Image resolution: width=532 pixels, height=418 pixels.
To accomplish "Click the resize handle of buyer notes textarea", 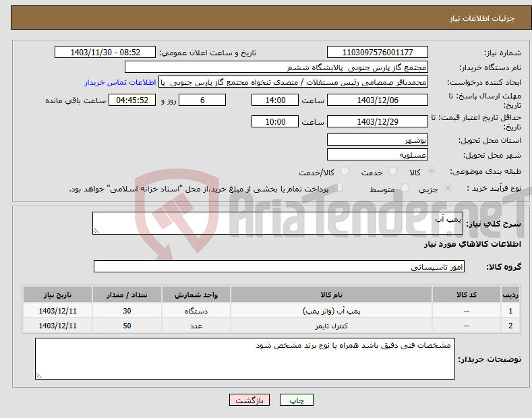I will pos(39,376).
